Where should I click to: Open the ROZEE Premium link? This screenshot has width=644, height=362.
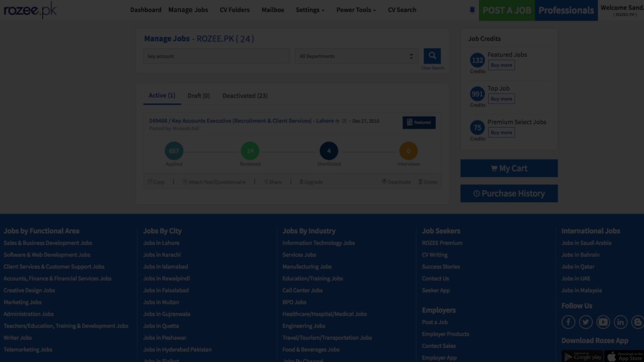click(x=442, y=243)
